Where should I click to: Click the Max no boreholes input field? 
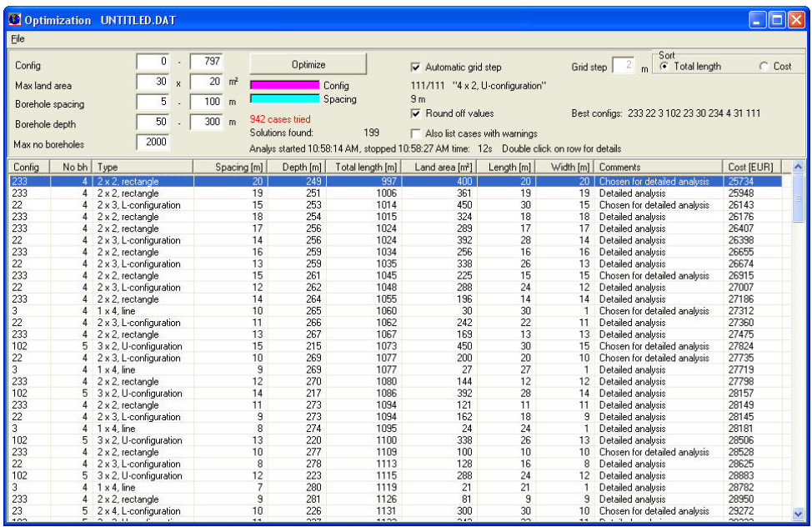[x=153, y=143]
